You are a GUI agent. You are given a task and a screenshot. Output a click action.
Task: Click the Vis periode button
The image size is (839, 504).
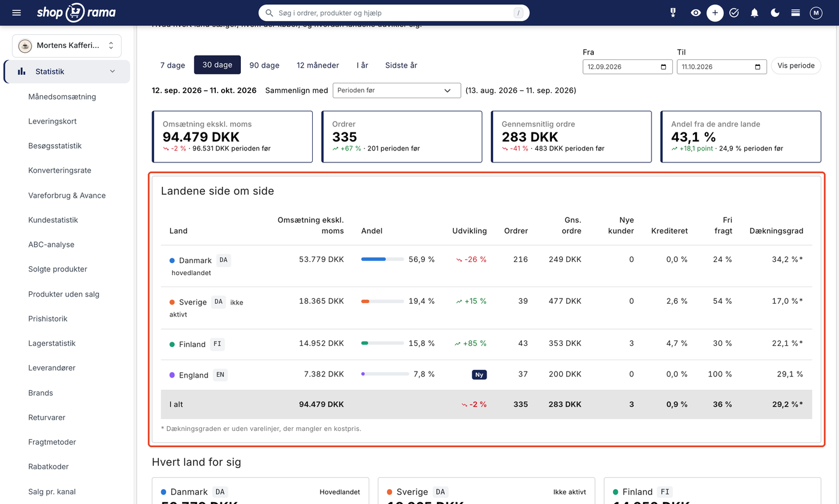pyautogui.click(x=796, y=65)
